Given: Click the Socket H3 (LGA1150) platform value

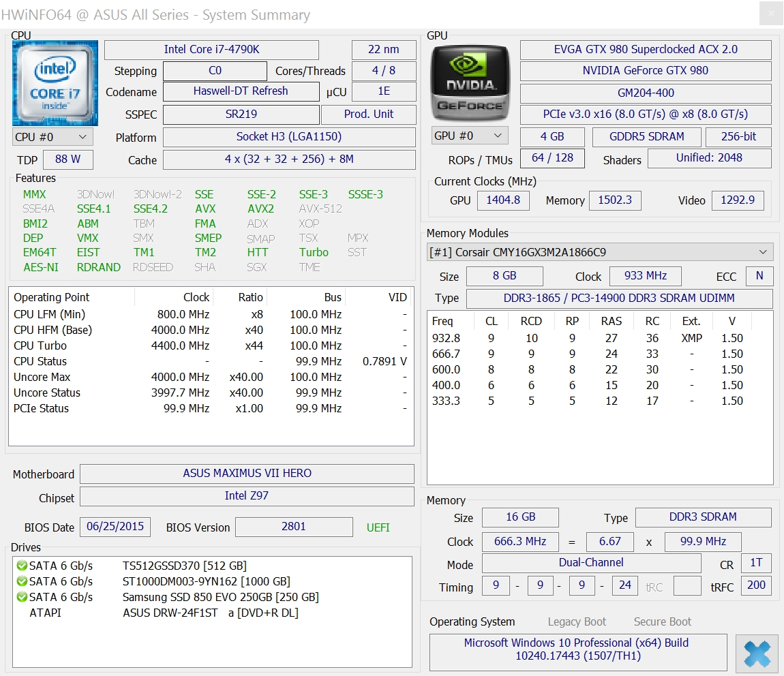Looking at the screenshot, I should pyautogui.click(x=289, y=137).
